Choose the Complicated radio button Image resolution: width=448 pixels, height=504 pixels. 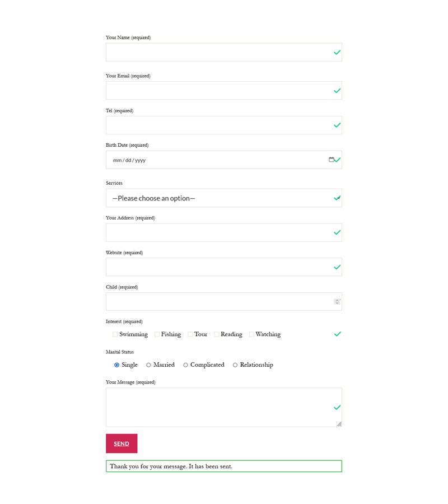pyautogui.click(x=185, y=365)
